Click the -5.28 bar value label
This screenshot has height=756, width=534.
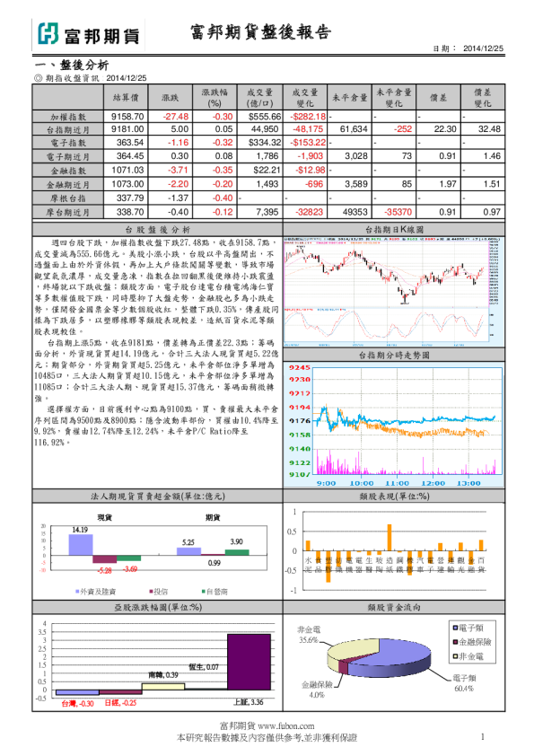tap(104, 570)
